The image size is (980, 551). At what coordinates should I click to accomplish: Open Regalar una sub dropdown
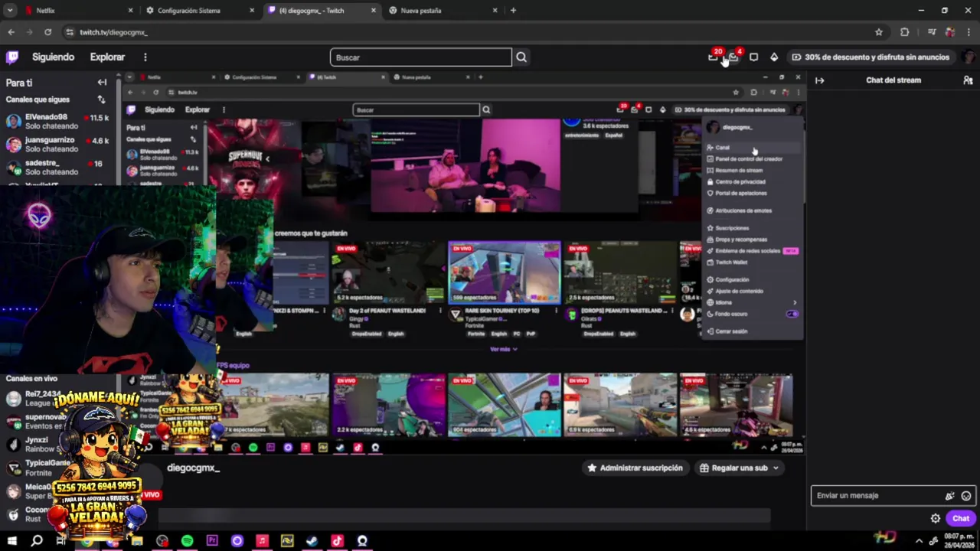coord(740,468)
